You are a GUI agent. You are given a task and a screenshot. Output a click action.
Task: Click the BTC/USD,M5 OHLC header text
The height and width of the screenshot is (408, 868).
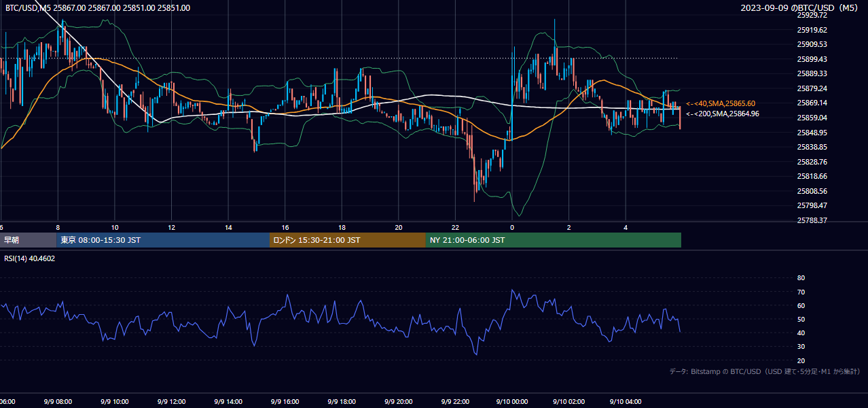(x=98, y=8)
